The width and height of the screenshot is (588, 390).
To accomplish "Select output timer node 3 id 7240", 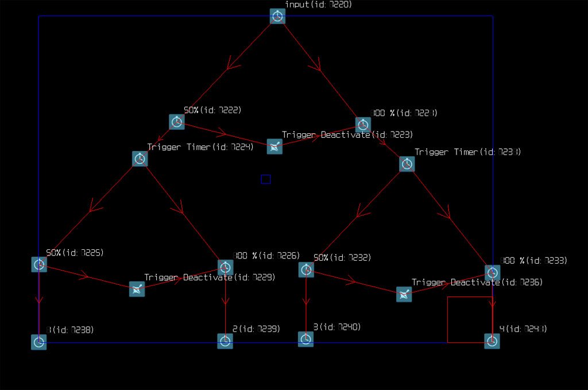I will click(x=305, y=339).
